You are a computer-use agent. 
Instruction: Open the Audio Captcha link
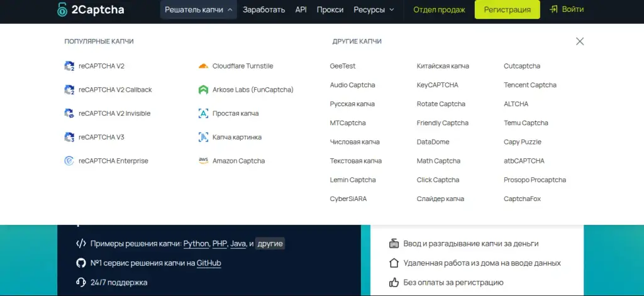[352, 85]
